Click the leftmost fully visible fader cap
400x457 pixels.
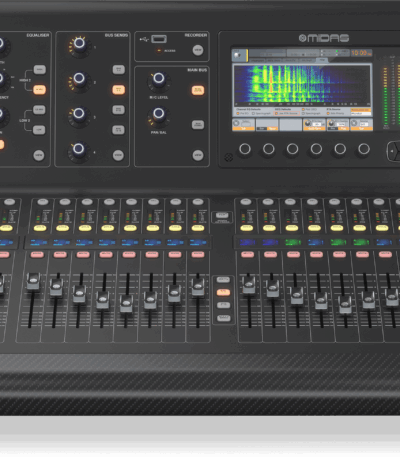click(x=33, y=281)
